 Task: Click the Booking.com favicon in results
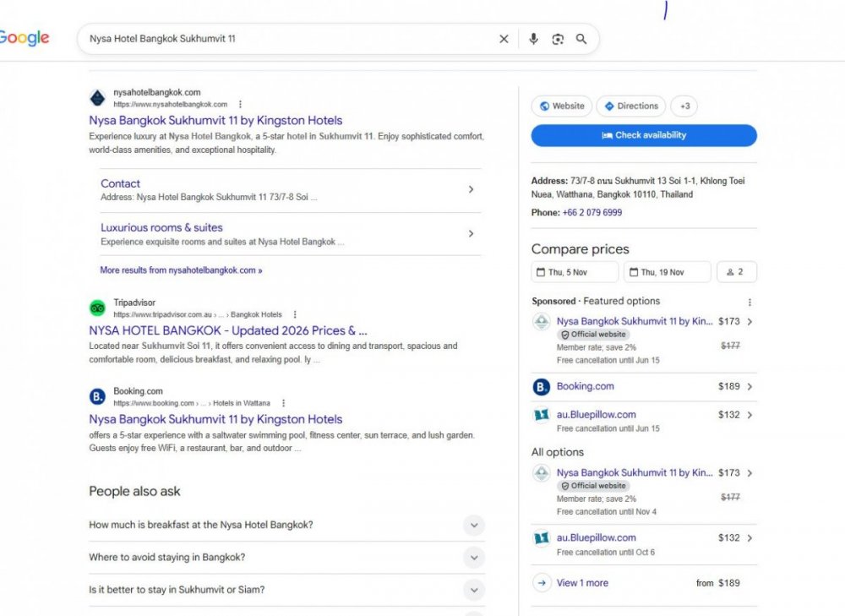click(x=97, y=396)
